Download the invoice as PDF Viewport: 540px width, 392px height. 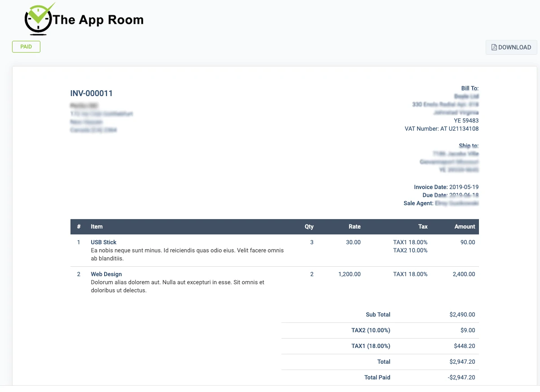pyautogui.click(x=511, y=47)
